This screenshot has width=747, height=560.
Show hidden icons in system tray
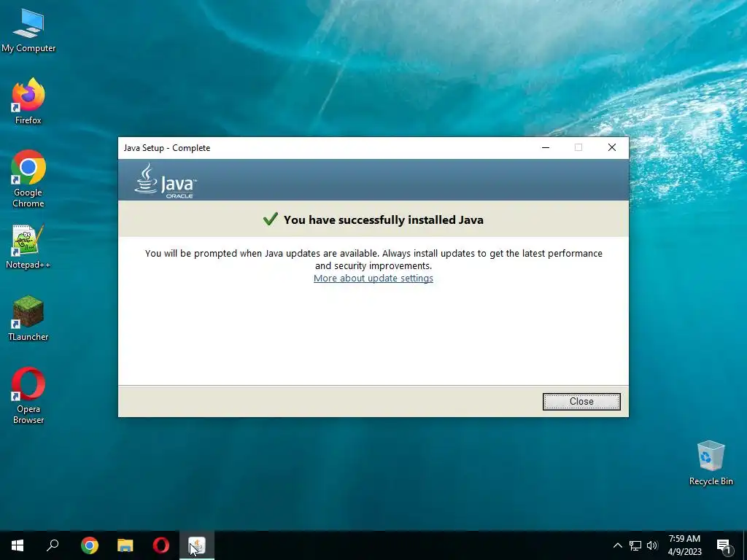[x=617, y=545]
